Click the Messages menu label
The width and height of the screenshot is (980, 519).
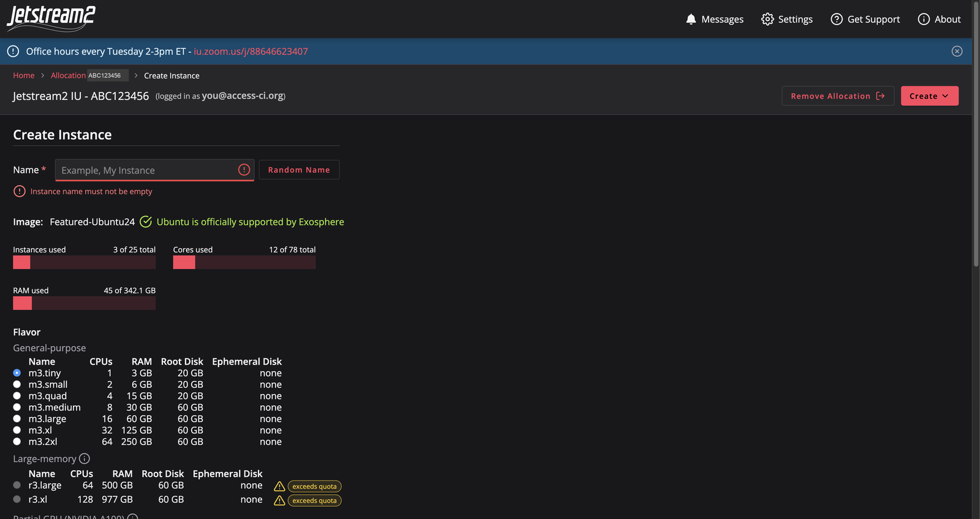(x=722, y=19)
